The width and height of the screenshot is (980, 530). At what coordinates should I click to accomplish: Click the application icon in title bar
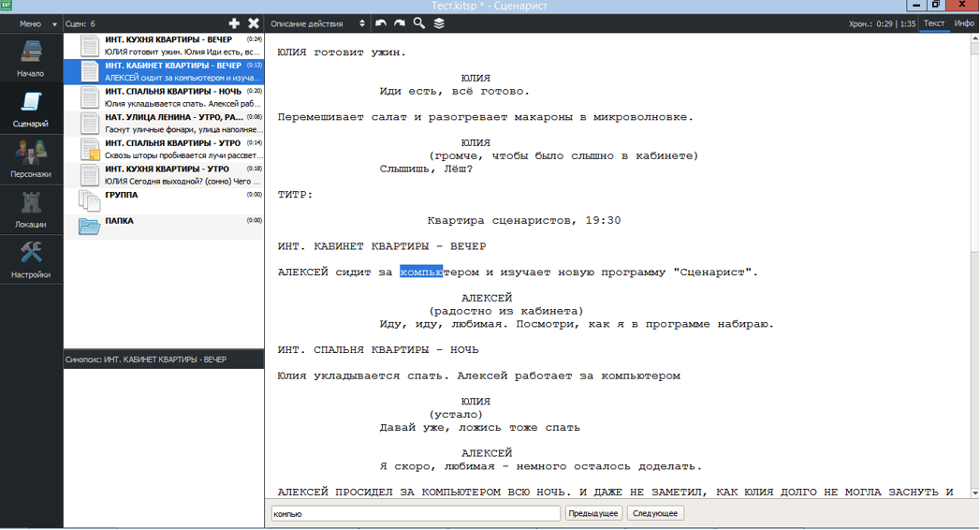pyautogui.click(x=6, y=6)
